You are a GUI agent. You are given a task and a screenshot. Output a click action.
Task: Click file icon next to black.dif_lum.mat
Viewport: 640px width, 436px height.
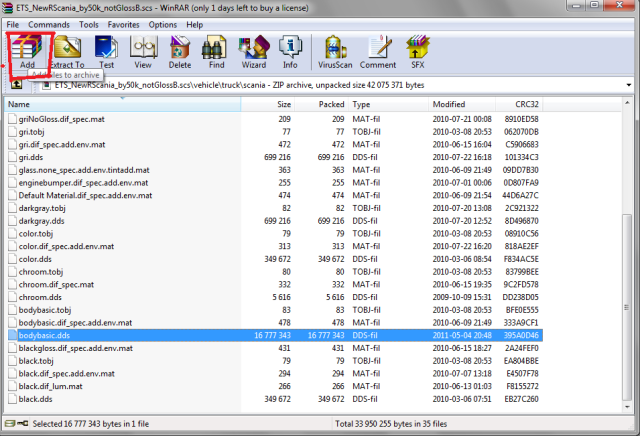click(12, 386)
